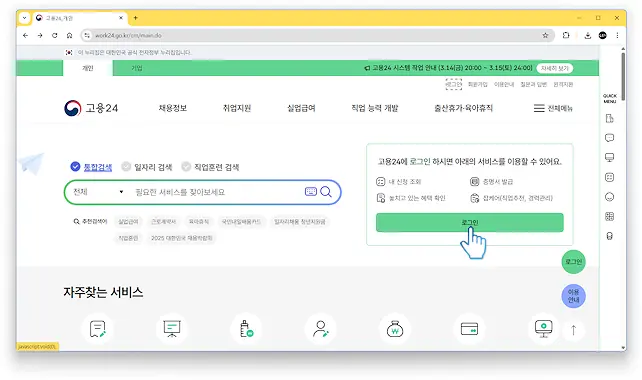This screenshot has width=642, height=380.
Task: Open a new browser tab
Action: tap(136, 18)
